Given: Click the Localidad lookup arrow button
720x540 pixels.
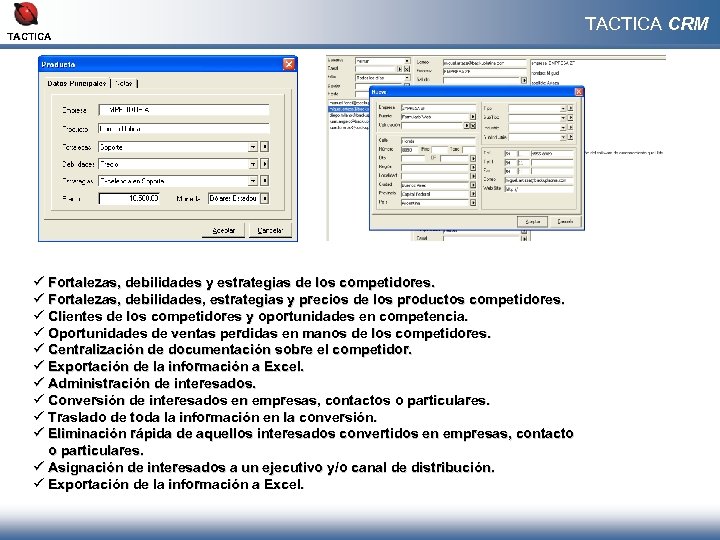Looking at the screenshot, I should [x=472, y=176].
